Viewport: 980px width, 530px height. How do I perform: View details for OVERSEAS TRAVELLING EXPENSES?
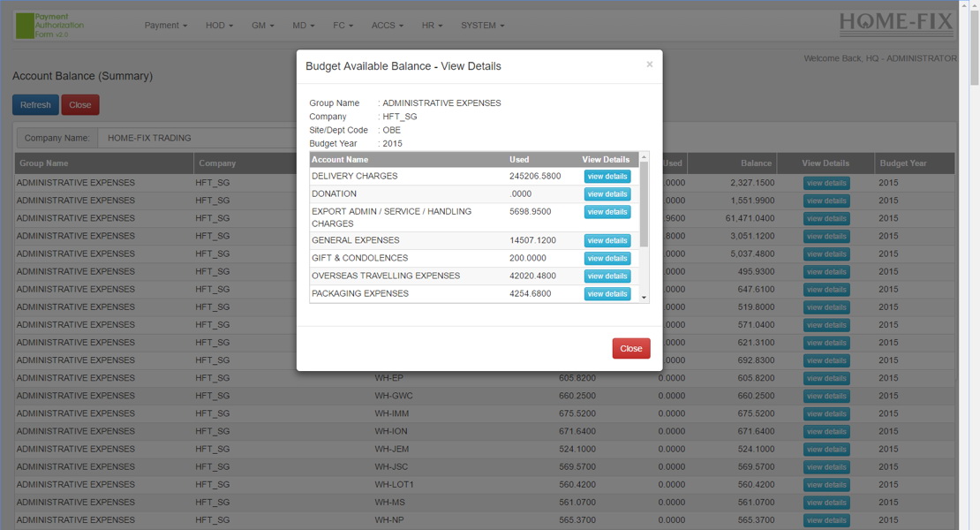pos(607,276)
